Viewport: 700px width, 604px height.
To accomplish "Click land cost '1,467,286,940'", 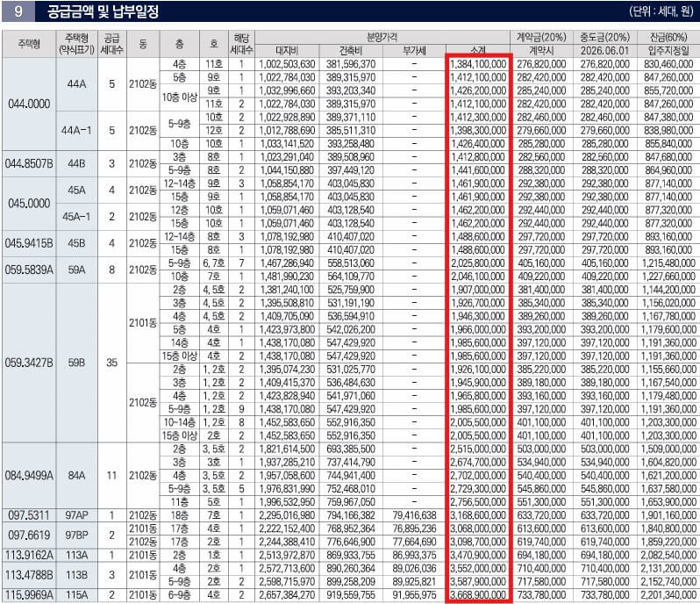I will pyautogui.click(x=287, y=263).
